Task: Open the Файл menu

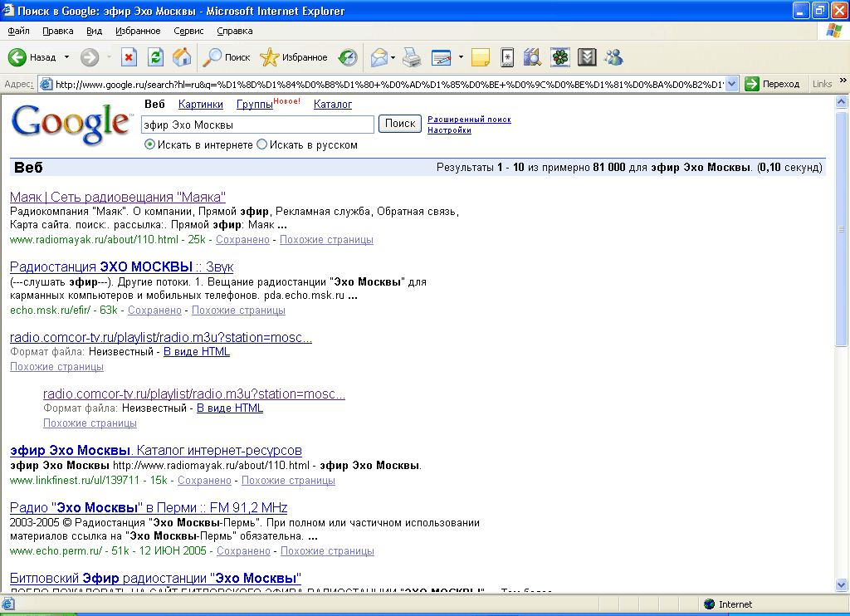Action: click(18, 31)
